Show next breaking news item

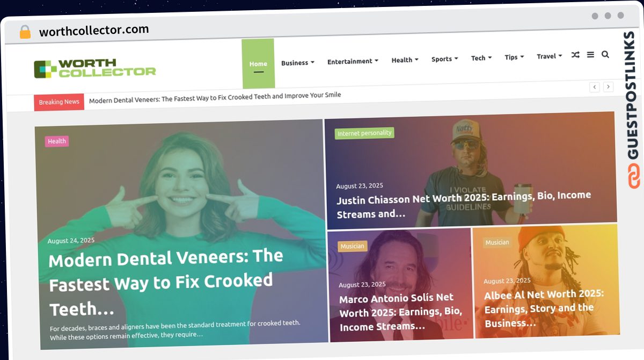(608, 87)
